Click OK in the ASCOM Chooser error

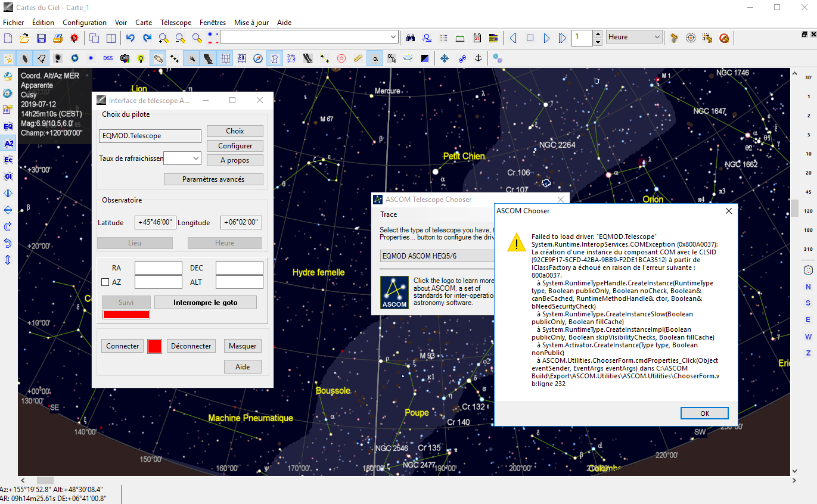704,413
